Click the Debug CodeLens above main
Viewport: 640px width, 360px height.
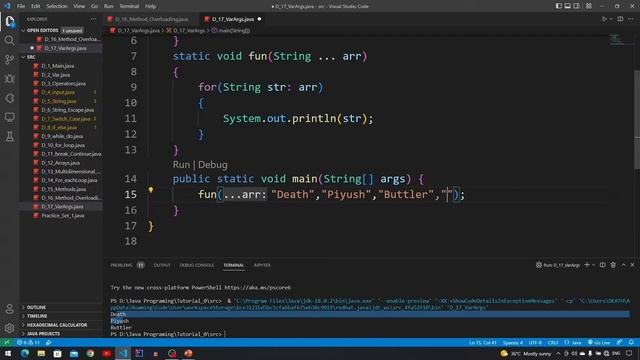[x=213, y=165]
